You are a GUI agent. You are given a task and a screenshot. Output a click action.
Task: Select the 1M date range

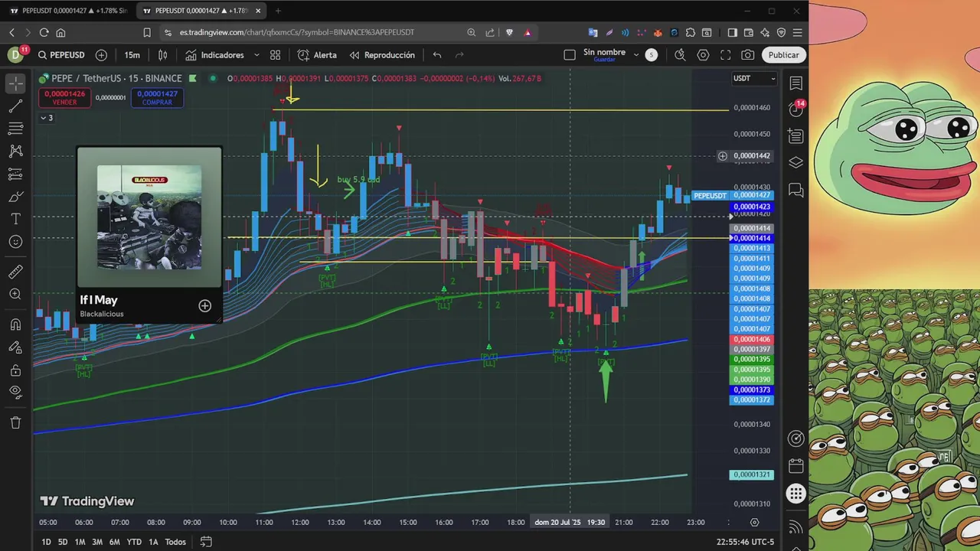pos(80,542)
